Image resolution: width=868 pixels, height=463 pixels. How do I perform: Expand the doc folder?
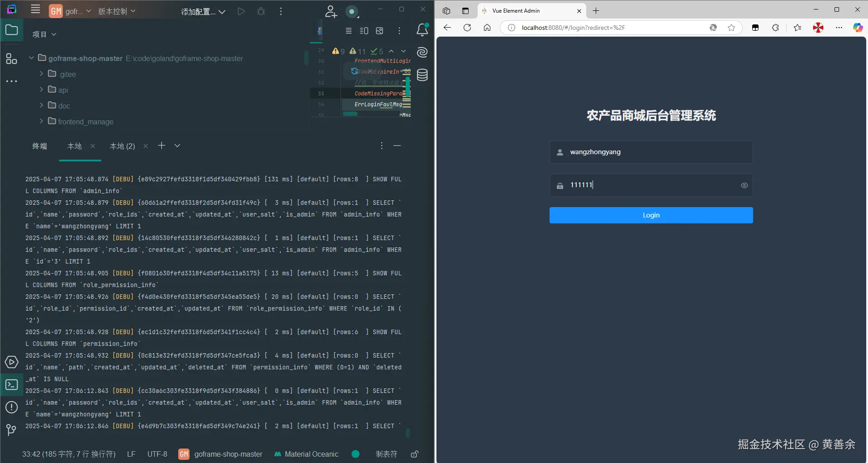pyautogui.click(x=41, y=105)
